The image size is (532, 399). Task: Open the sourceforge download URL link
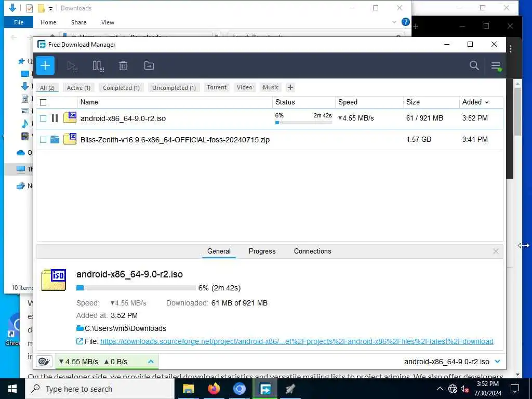(297, 341)
